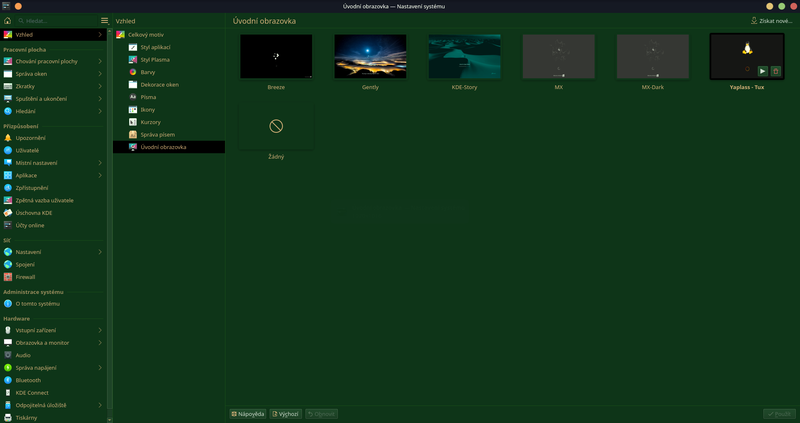Viewport: 800px width, 423px height.
Task: Click the home icon in sidebar header
Action: [8, 20]
